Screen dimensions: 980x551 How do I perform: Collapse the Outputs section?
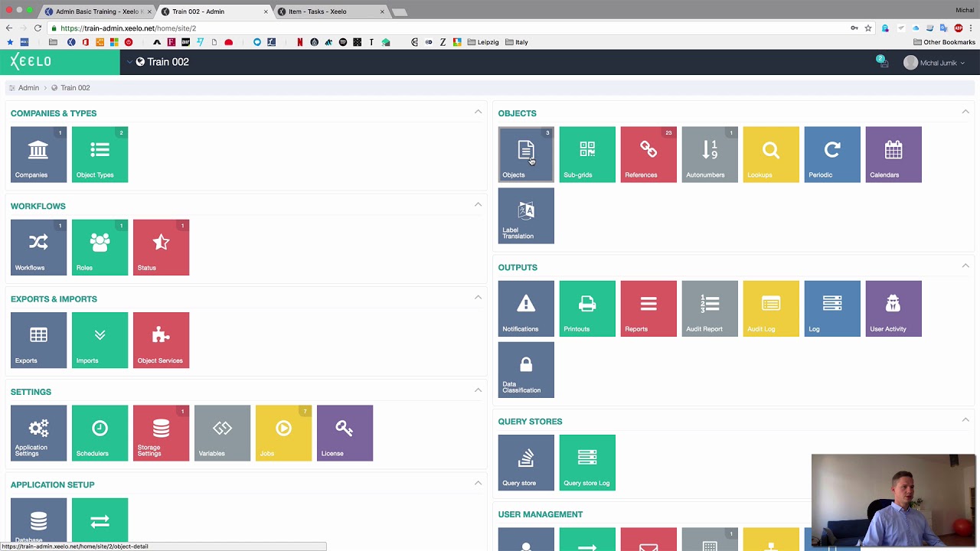click(x=965, y=266)
